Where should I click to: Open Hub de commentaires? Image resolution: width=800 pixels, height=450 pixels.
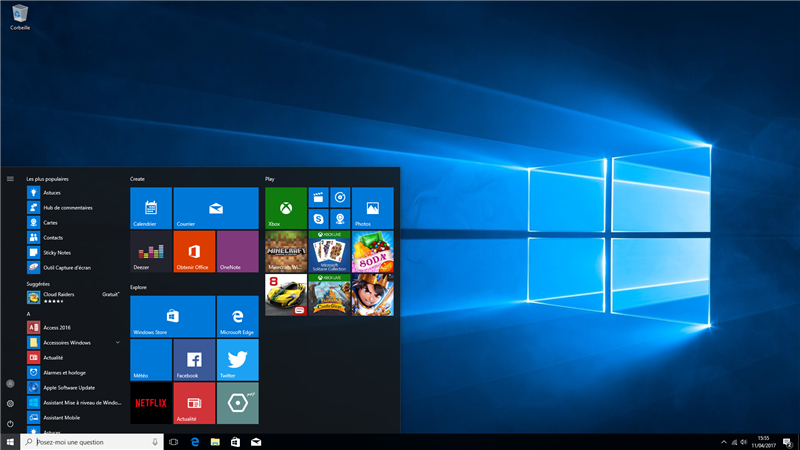pyautogui.click(x=74, y=208)
